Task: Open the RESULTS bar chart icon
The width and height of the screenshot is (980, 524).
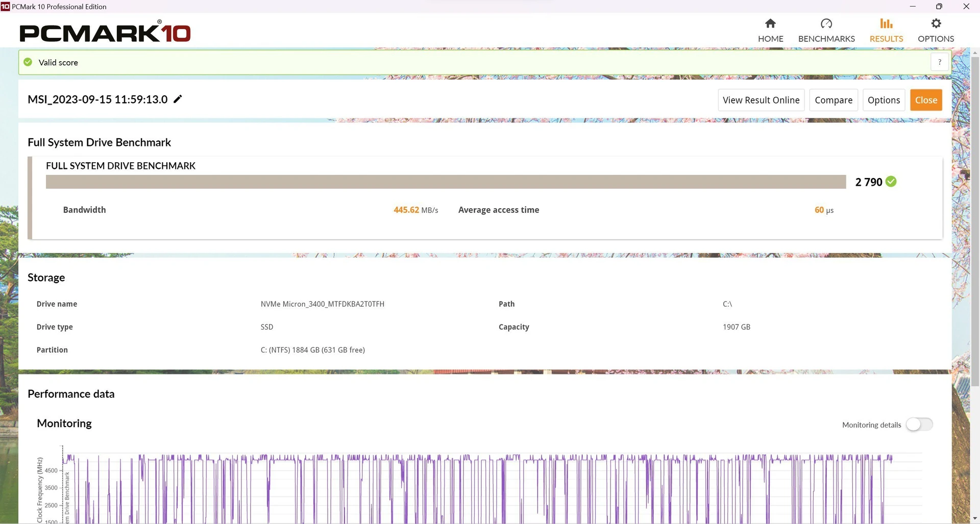Action: (x=886, y=23)
